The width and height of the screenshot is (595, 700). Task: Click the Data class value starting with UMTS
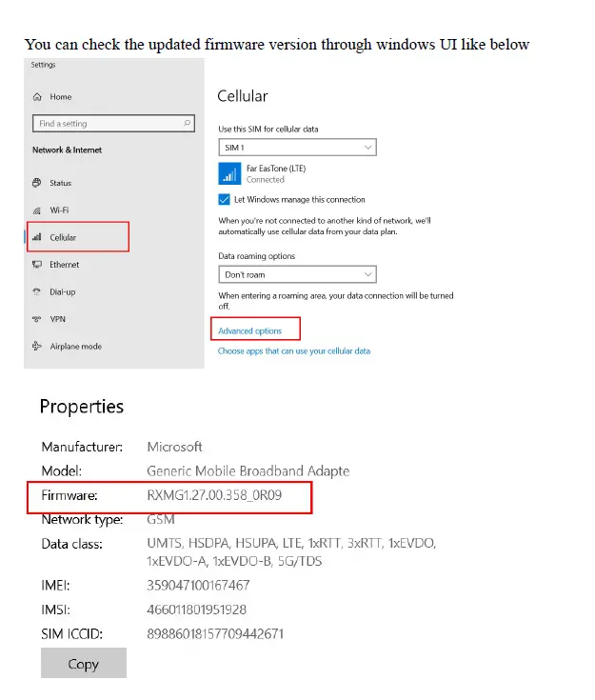click(x=291, y=551)
